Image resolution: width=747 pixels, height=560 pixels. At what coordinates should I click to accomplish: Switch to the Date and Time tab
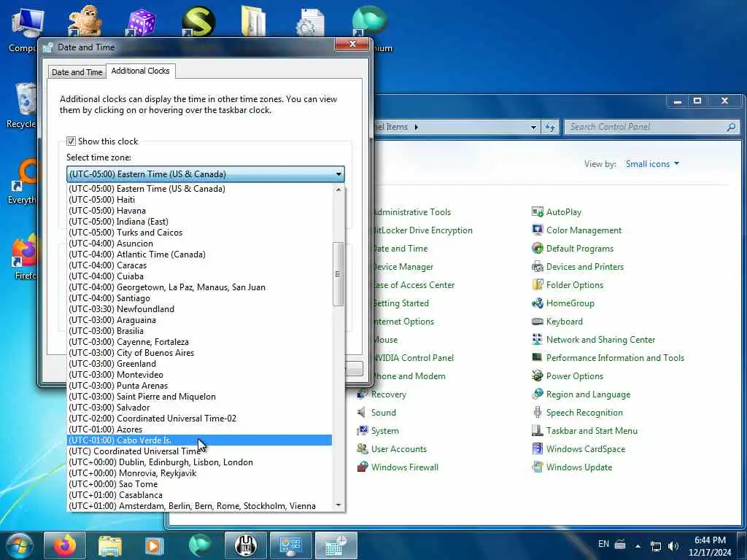[77, 72]
